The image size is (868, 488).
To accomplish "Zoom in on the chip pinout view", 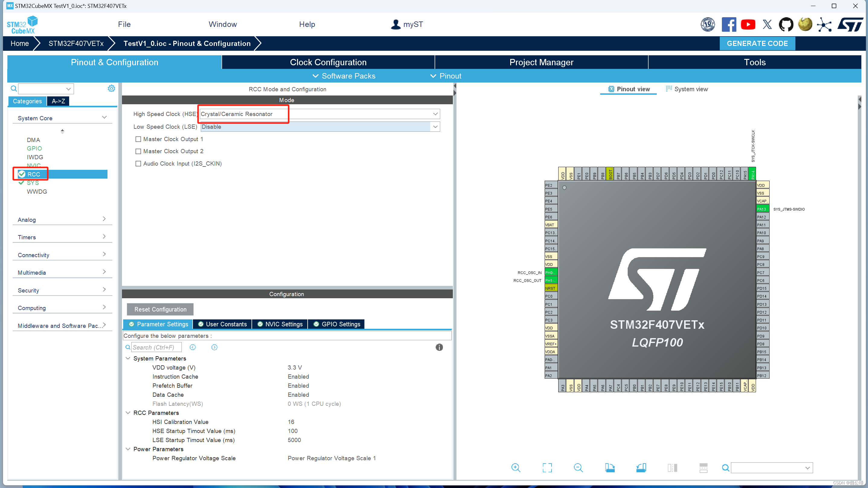I will 516,467.
